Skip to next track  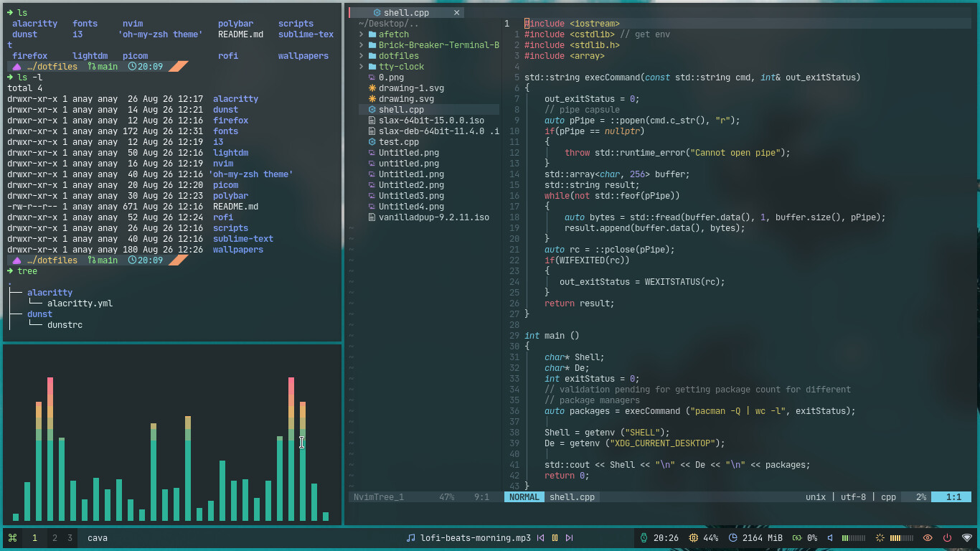pos(570,537)
